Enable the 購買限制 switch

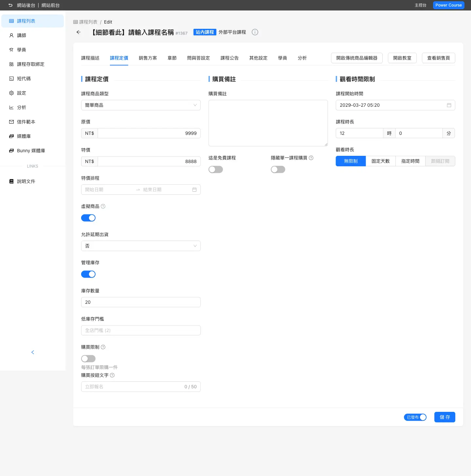coord(88,359)
